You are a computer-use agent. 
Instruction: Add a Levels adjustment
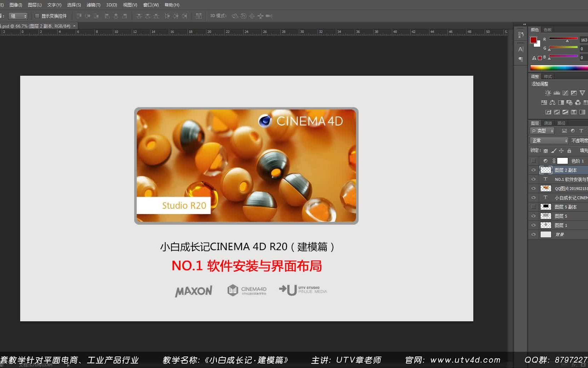coord(557,93)
